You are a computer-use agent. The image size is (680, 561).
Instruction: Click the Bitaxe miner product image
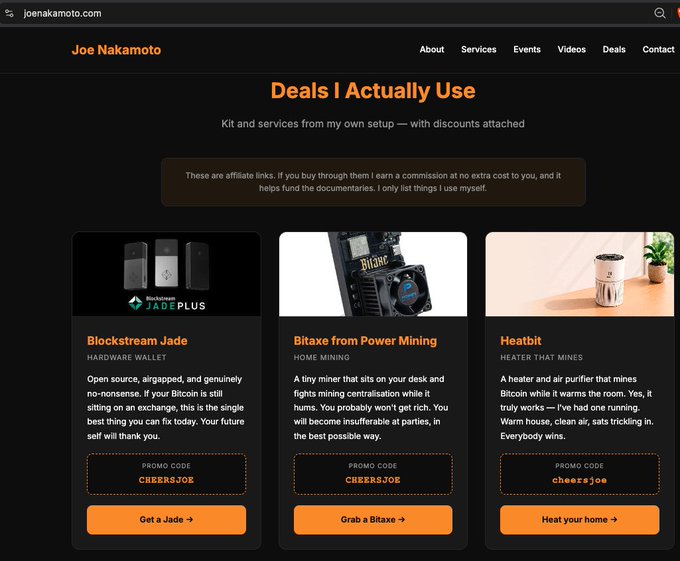pyautogui.click(x=373, y=274)
